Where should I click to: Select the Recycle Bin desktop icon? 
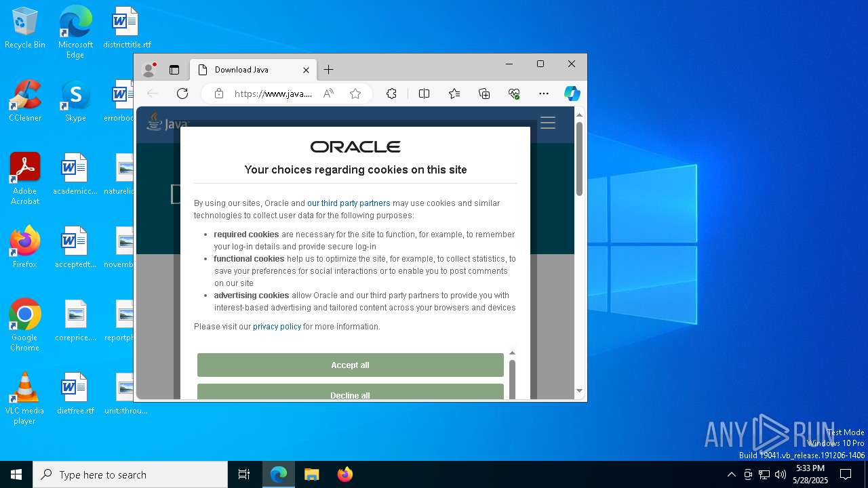(25, 28)
